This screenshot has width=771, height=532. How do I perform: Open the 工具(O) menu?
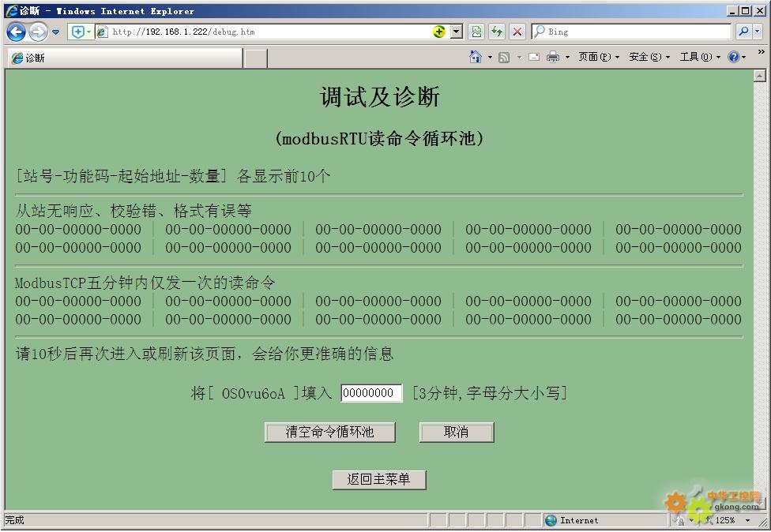point(699,57)
